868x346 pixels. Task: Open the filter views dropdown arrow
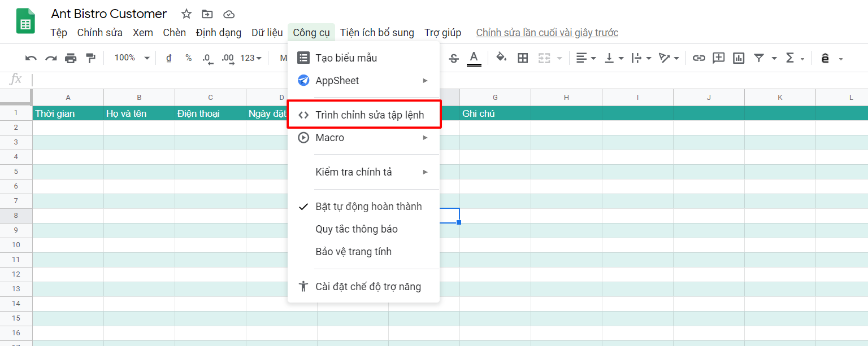coord(774,58)
